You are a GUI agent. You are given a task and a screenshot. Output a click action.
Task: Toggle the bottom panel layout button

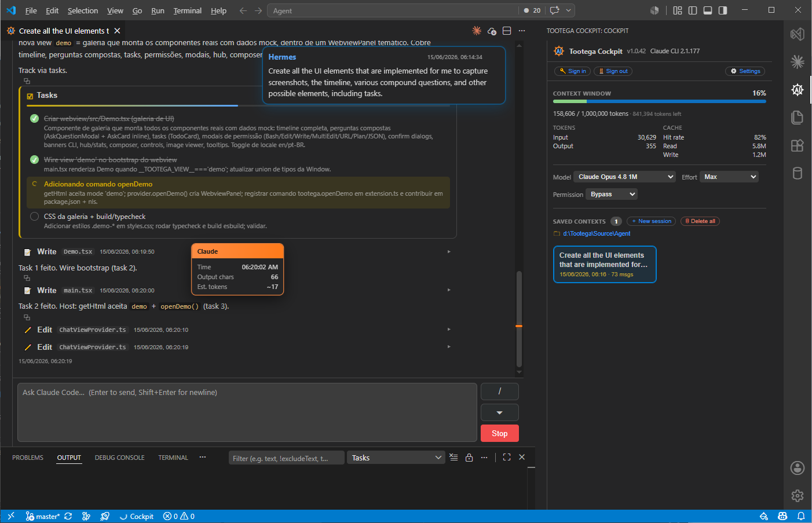point(708,10)
